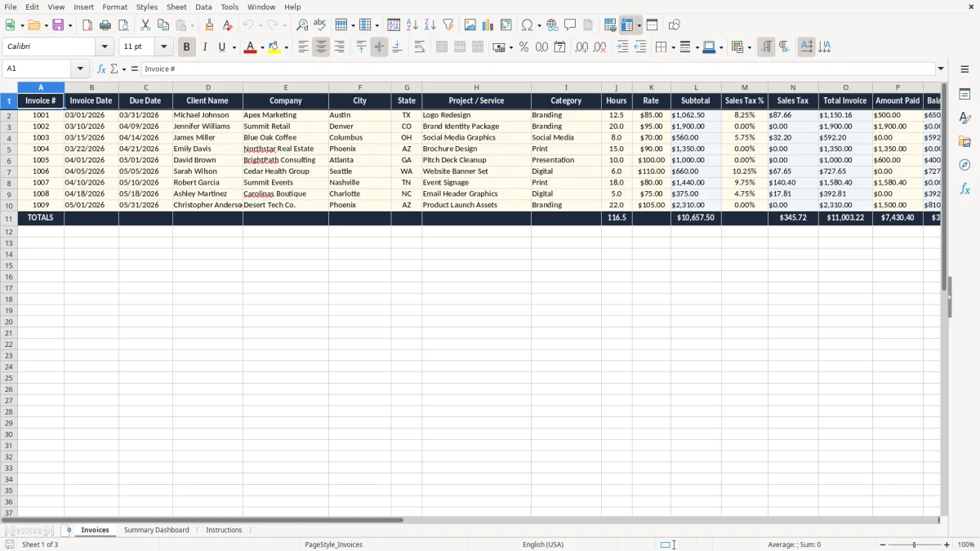Expand the Calibri font name dropdown
The image size is (980, 551).
tap(105, 47)
